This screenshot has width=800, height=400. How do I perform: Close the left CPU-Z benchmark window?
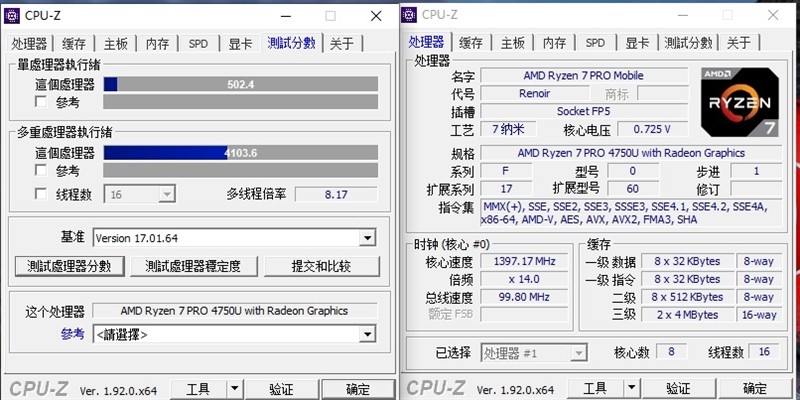click(376, 16)
